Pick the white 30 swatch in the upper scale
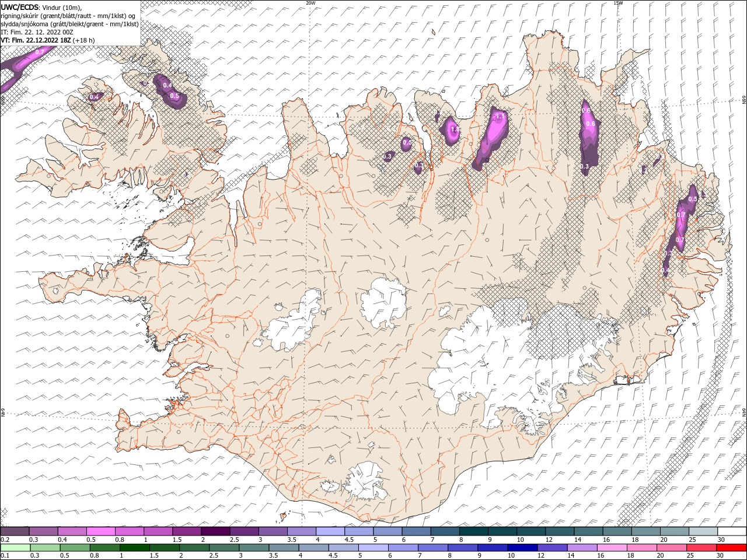 (732, 531)
